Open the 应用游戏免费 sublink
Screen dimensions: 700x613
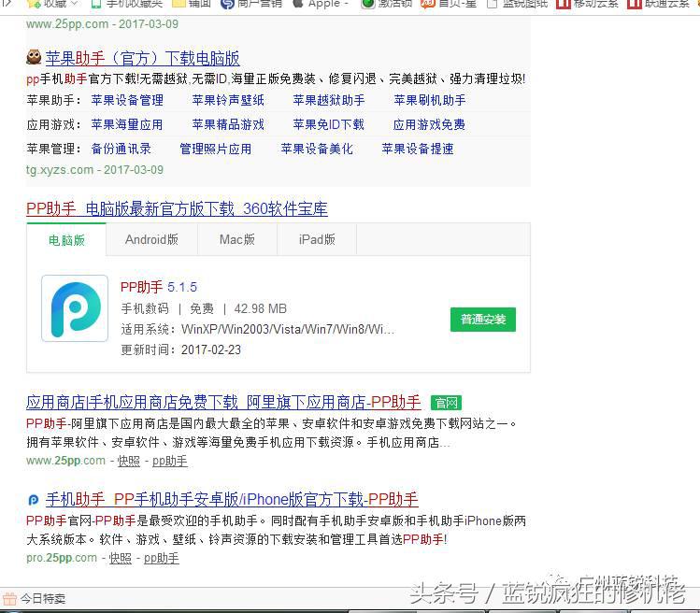tap(429, 124)
